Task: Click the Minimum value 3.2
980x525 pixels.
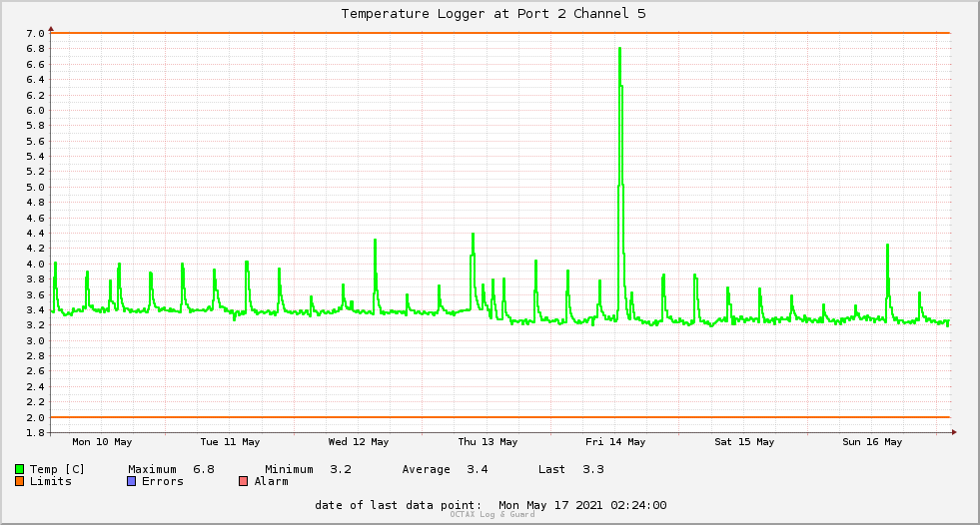Action: click(341, 469)
